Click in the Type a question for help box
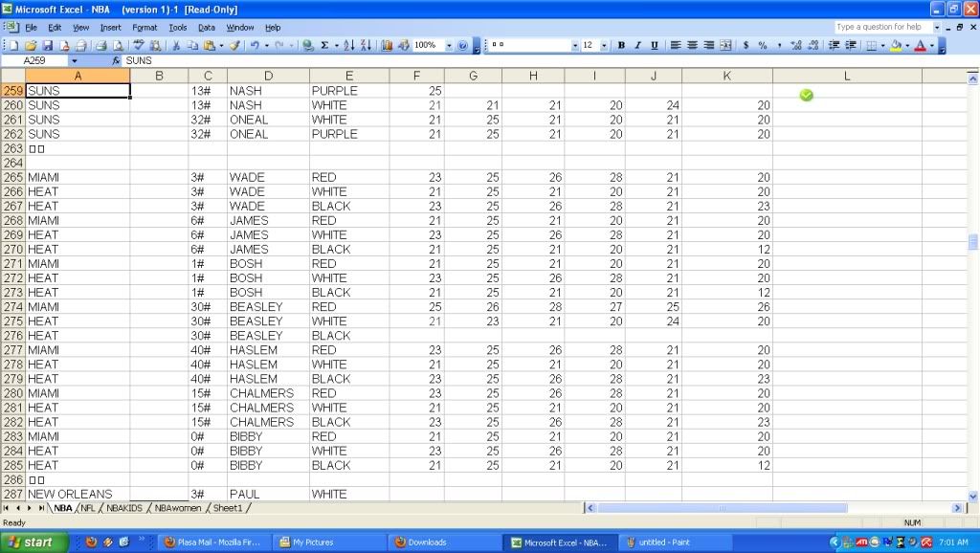 click(882, 27)
